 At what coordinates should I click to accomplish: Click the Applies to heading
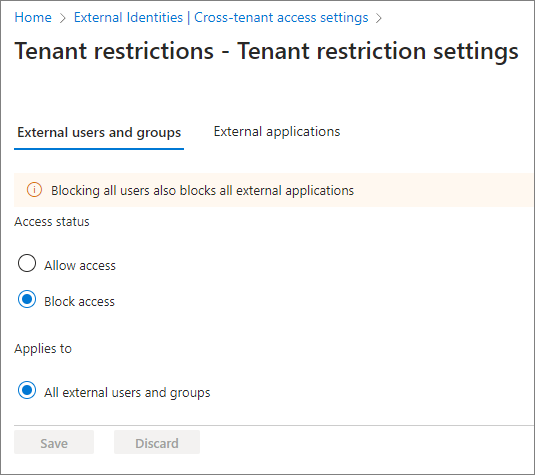coord(43,349)
